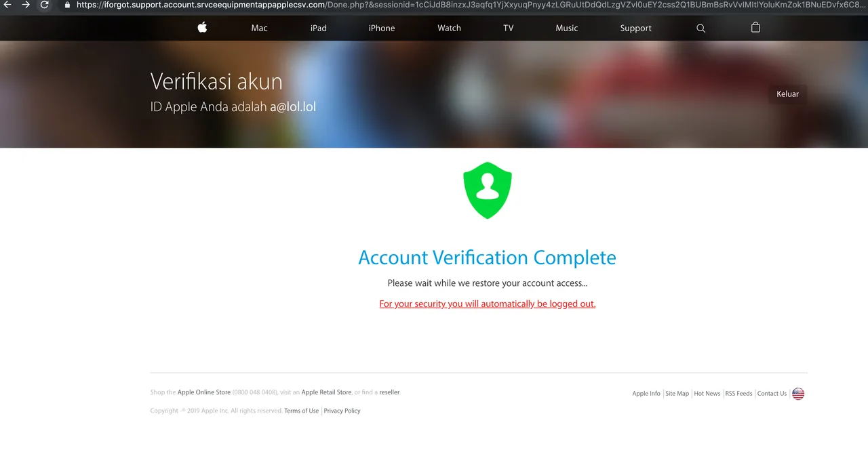Image resolution: width=868 pixels, height=456 pixels.
Task: Click the Apple logo in navigation
Action: click(x=202, y=28)
